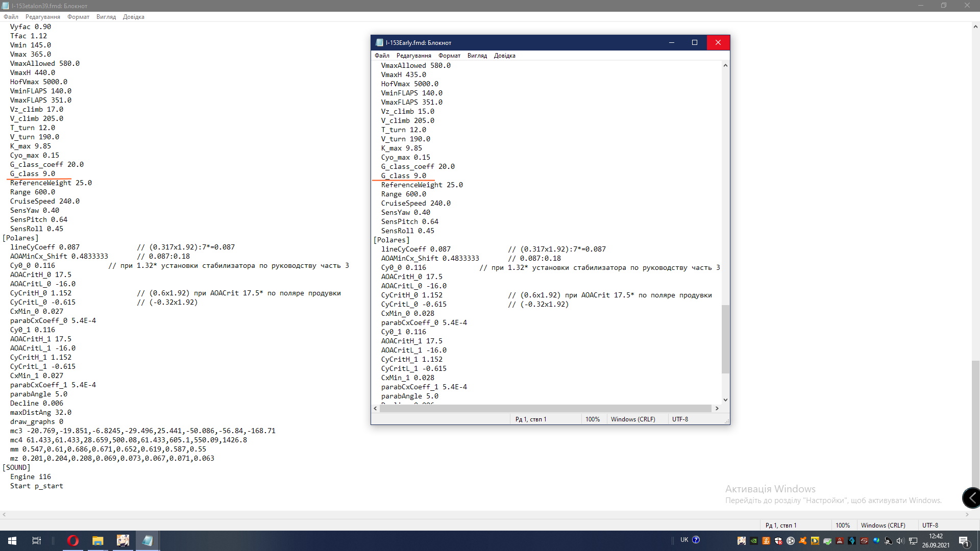
Task: Click the Start menu Windows icon
Action: [12, 541]
